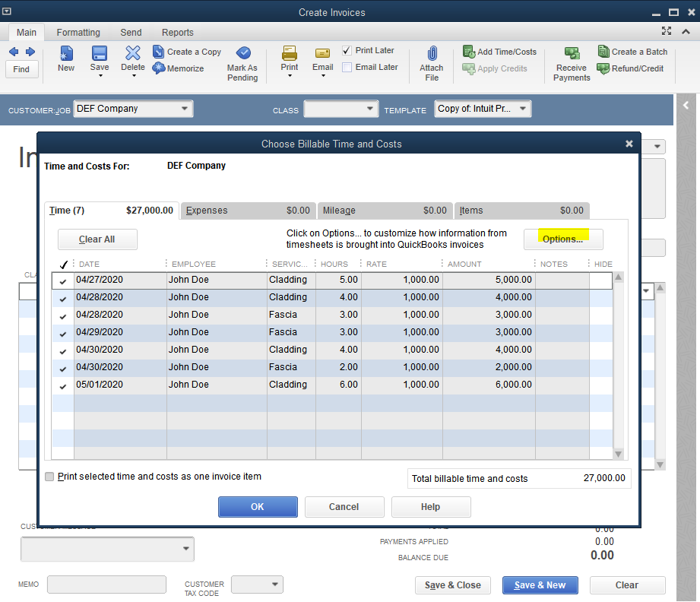Switch to the Reports ribbon tab
Image resolution: width=700 pixels, height=602 pixels.
coord(178,32)
